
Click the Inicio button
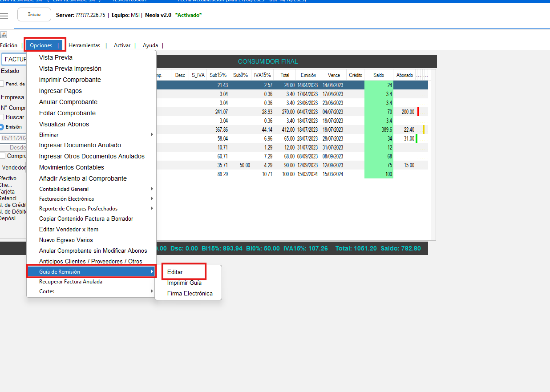click(x=34, y=15)
